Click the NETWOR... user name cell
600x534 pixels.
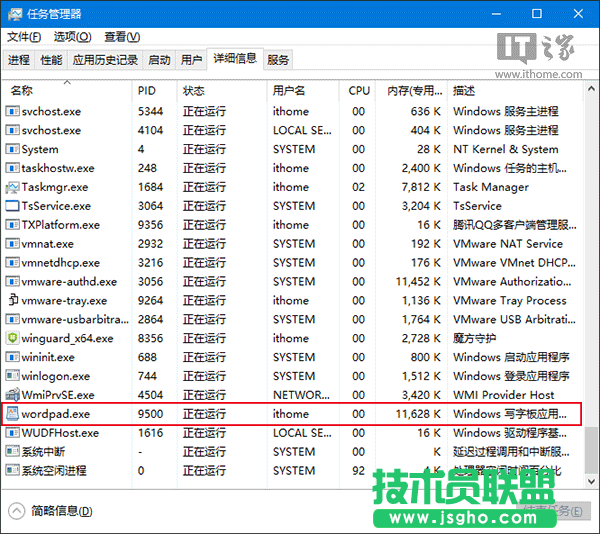coord(301,395)
